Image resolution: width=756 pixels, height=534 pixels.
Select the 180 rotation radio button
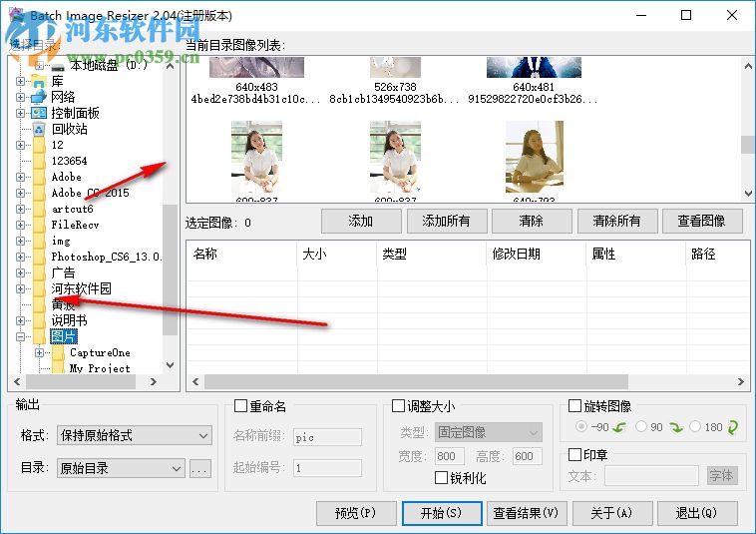[695, 426]
